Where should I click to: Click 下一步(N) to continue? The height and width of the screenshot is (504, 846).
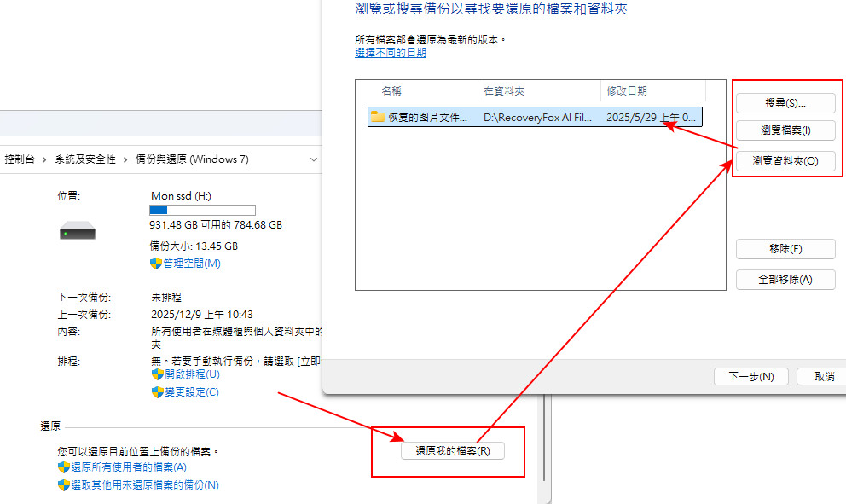tap(751, 376)
